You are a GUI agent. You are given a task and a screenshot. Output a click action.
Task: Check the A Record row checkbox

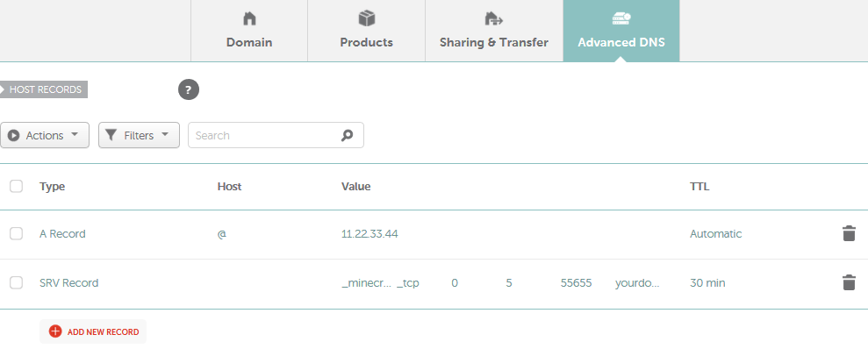tap(16, 233)
